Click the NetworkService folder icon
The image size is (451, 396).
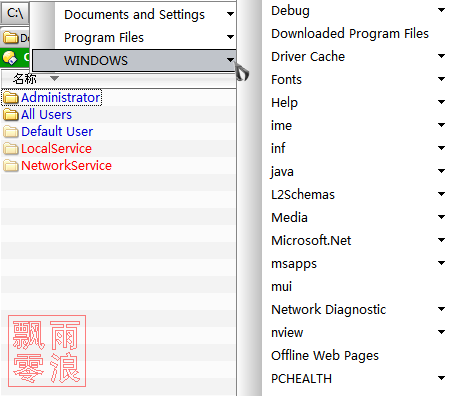tap(11, 166)
